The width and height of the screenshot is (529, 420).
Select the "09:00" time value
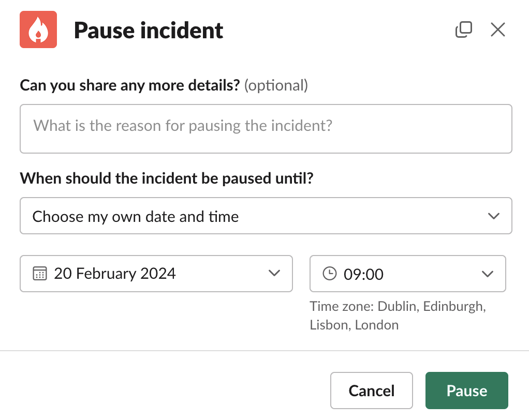[364, 274]
